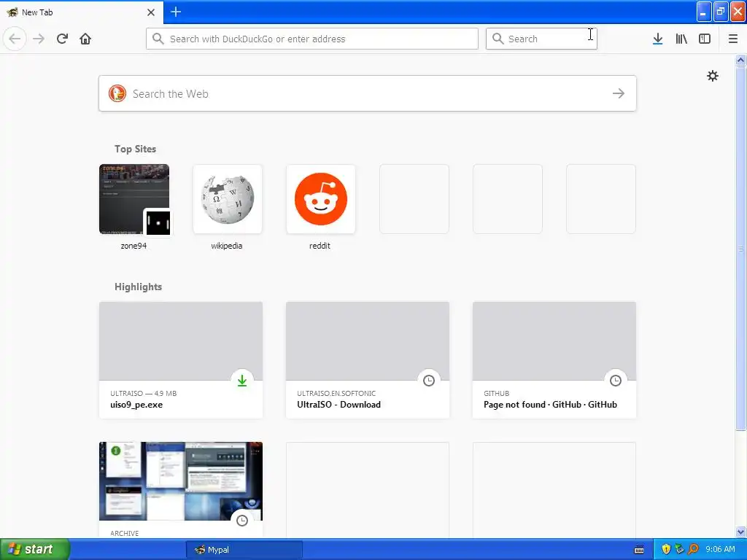Click the toolbar Search box
This screenshot has height=560, width=747.
tap(541, 39)
